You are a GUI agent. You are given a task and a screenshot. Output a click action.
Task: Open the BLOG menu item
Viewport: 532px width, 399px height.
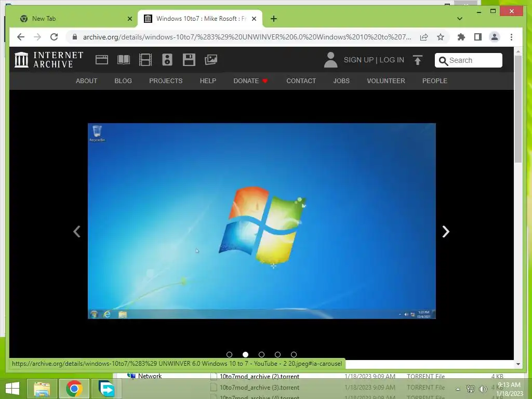(x=123, y=81)
